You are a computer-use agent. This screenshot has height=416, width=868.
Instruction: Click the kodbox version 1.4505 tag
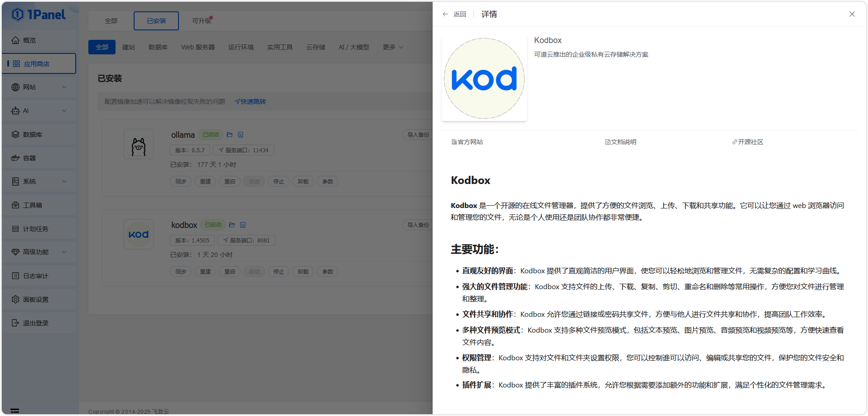click(x=192, y=240)
